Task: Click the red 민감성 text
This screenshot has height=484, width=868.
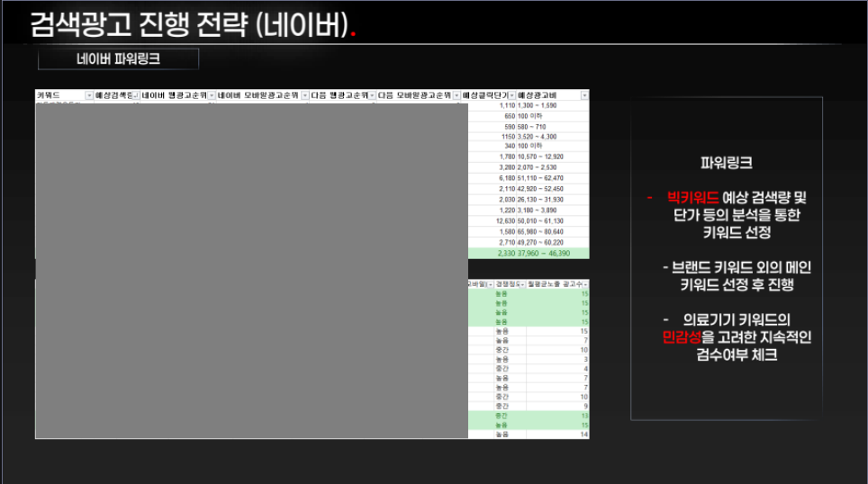Action: [x=682, y=336]
